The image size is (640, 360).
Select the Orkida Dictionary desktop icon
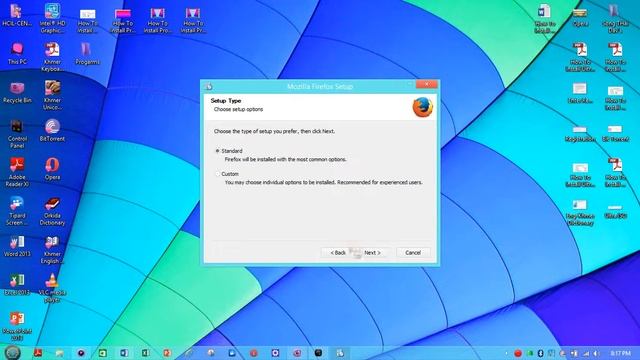(x=52, y=211)
